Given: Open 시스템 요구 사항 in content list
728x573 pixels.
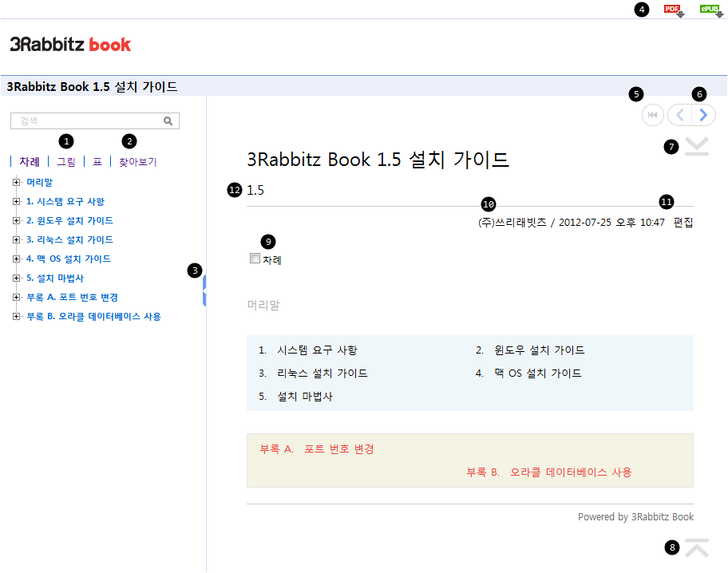Looking at the screenshot, I should (x=317, y=350).
